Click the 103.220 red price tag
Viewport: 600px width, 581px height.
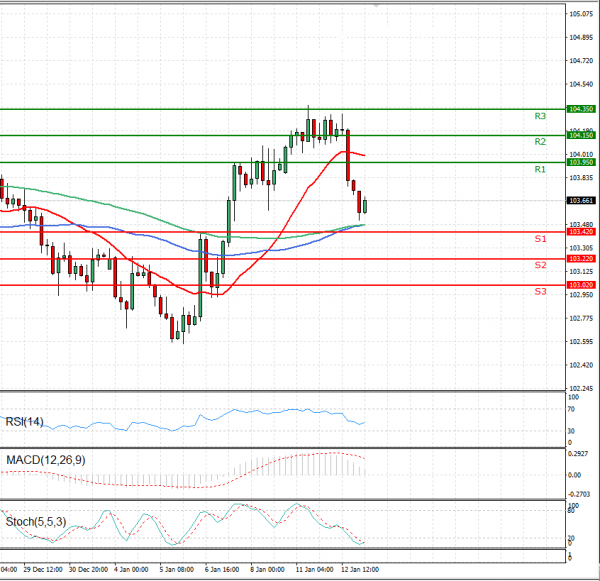(581, 259)
